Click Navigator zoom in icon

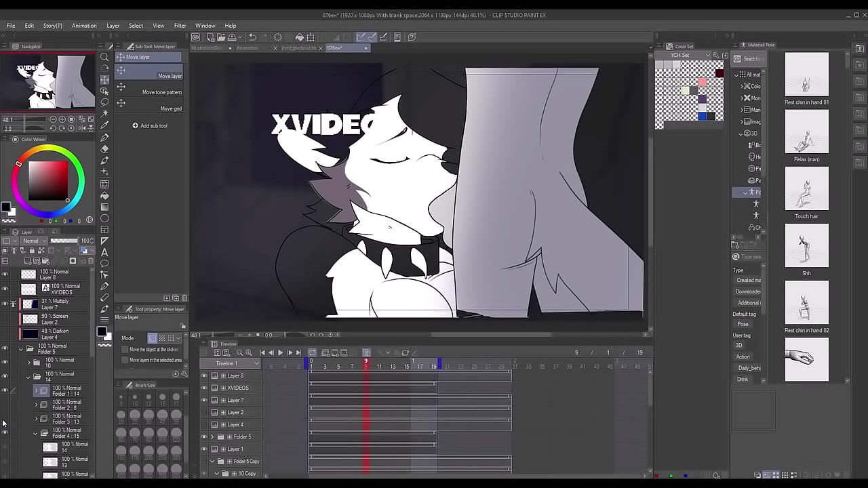(62, 119)
